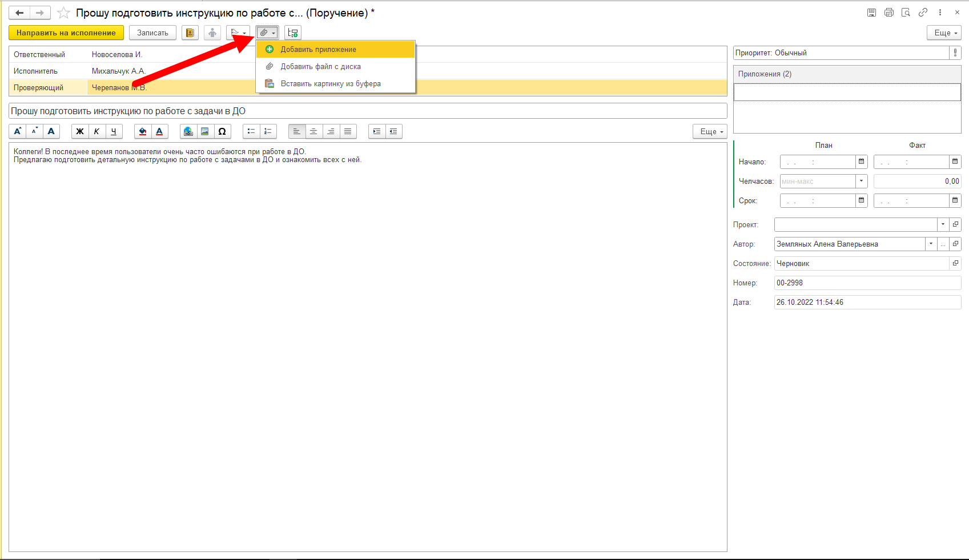Add document to favorites with star
The width and height of the screenshot is (969, 560).
[x=63, y=13]
